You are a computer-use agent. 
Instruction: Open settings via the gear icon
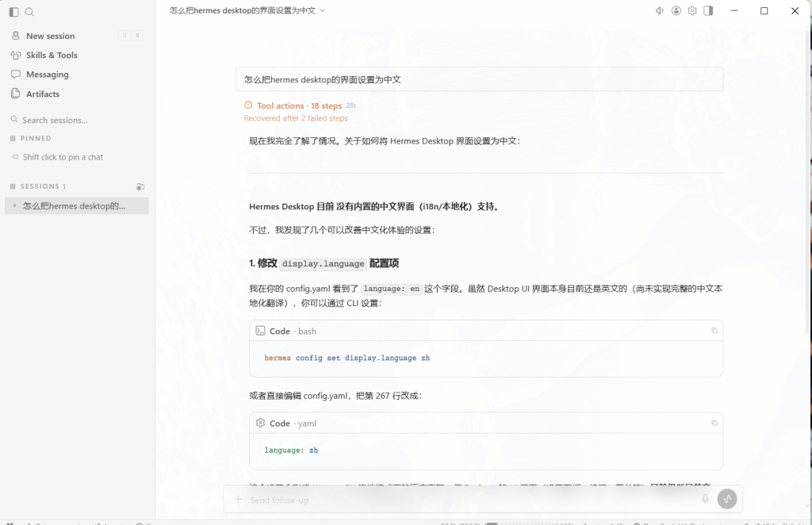point(692,10)
